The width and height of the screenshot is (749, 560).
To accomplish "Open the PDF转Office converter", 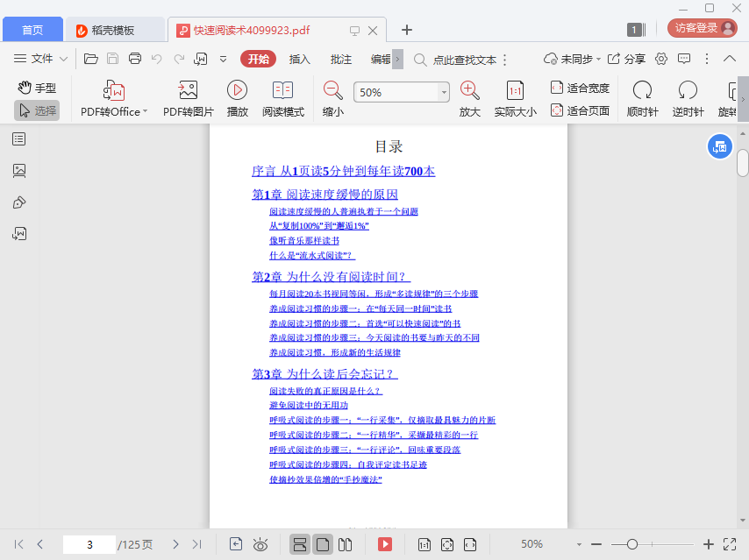I will (114, 99).
